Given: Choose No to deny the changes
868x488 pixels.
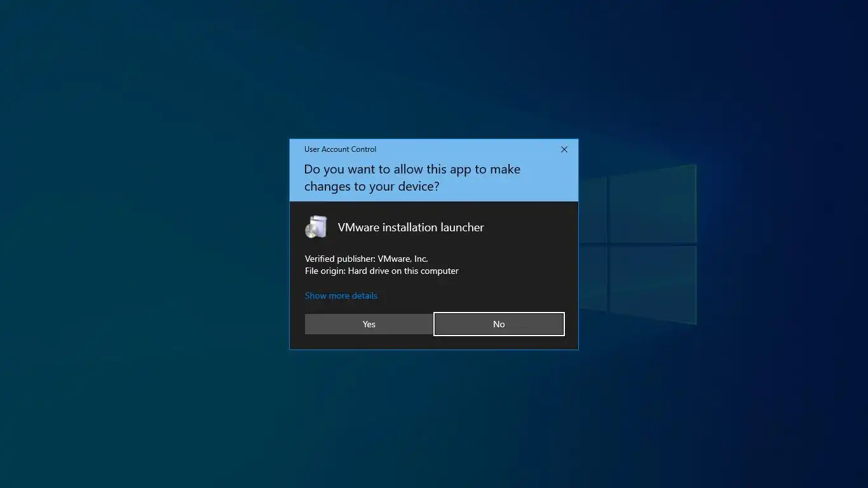Looking at the screenshot, I should pos(499,324).
